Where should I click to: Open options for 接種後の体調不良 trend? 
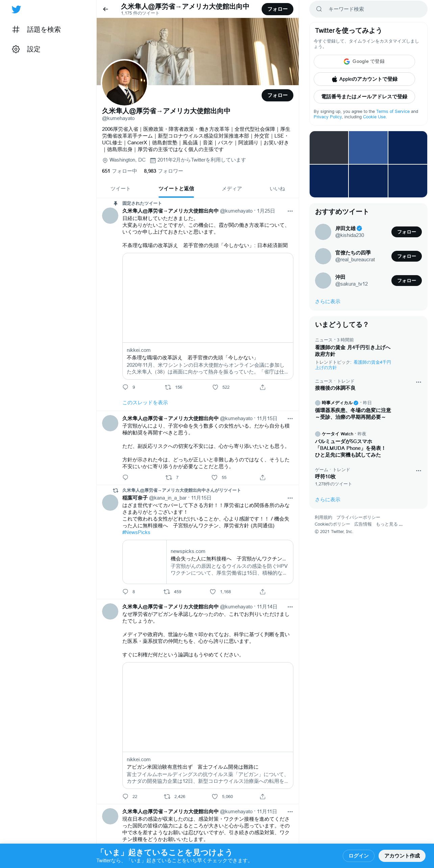pos(418,382)
